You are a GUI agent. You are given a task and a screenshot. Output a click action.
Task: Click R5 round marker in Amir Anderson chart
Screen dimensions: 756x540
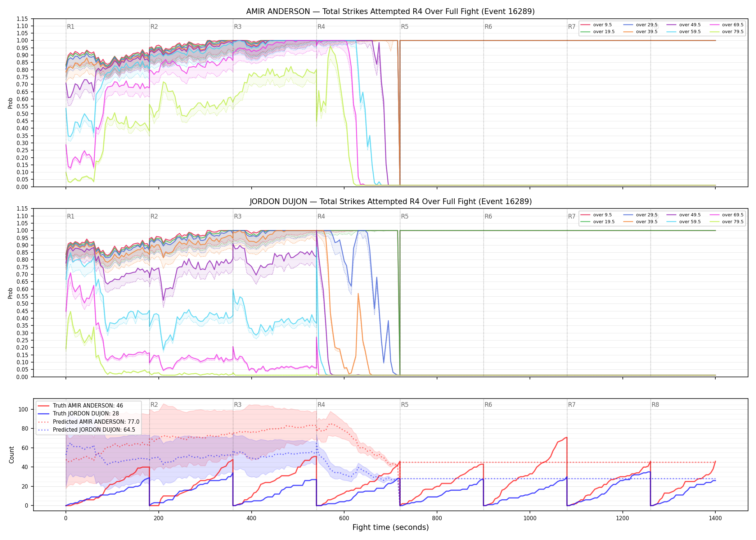pyautogui.click(x=405, y=27)
